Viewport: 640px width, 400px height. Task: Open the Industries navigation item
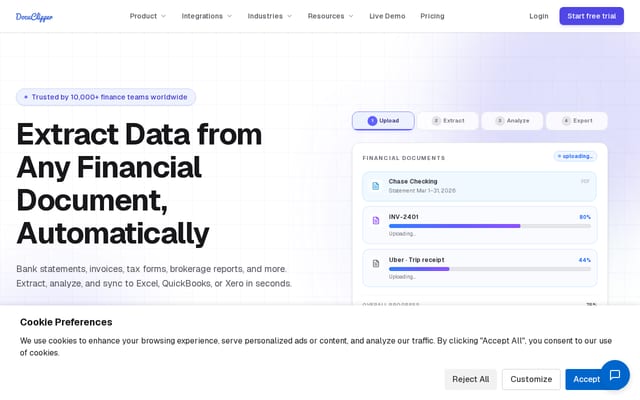click(x=270, y=16)
